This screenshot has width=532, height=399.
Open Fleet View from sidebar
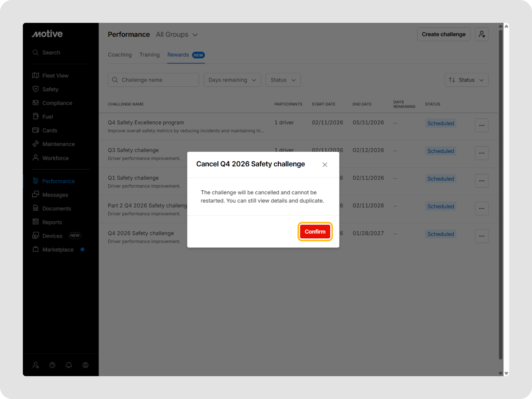55,76
